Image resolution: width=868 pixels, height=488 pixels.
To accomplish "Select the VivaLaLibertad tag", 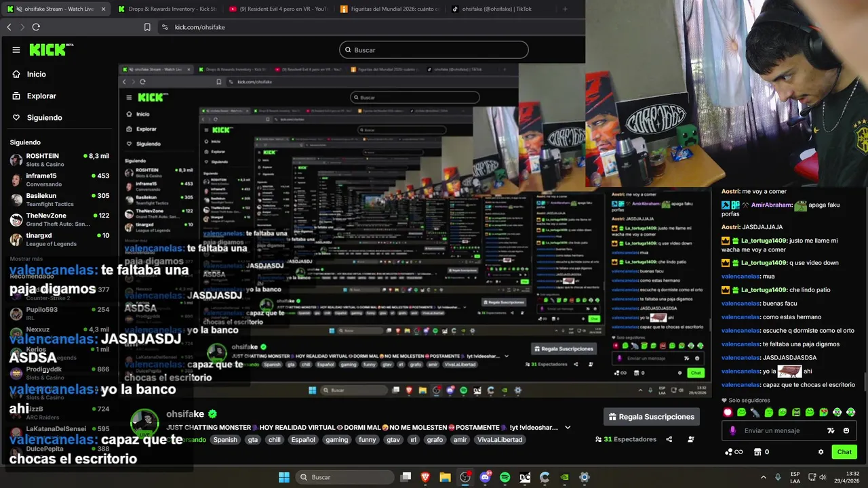I will pyautogui.click(x=500, y=439).
